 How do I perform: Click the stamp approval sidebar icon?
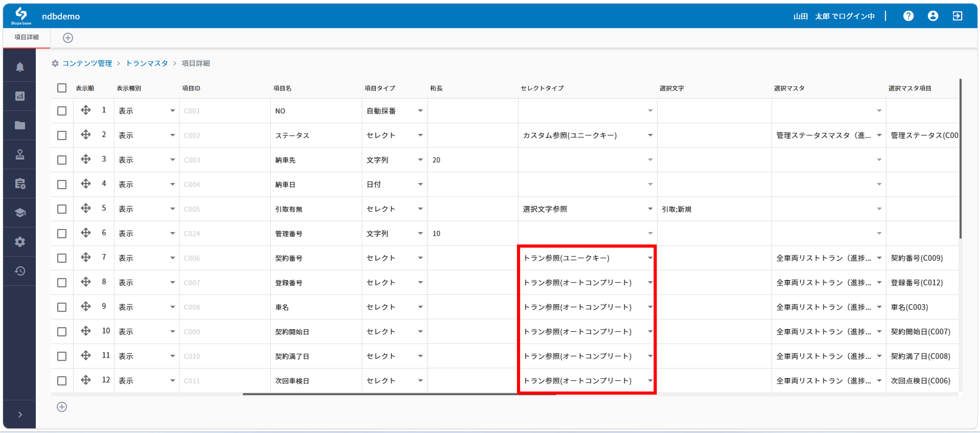click(x=20, y=154)
